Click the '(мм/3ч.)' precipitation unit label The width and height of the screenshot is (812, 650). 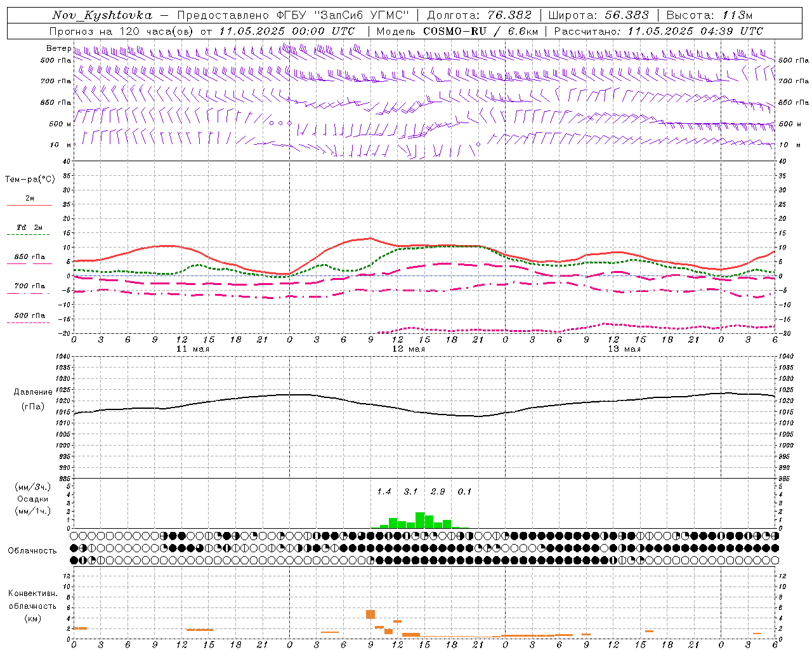tap(32, 487)
